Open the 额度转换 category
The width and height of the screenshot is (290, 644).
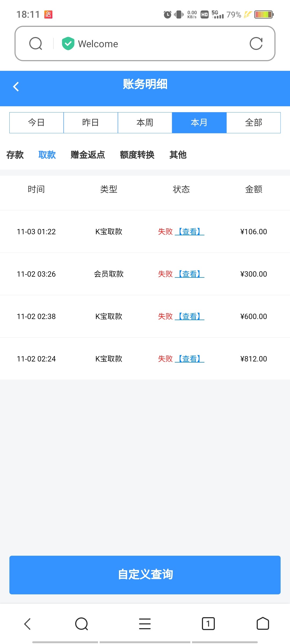pos(137,155)
